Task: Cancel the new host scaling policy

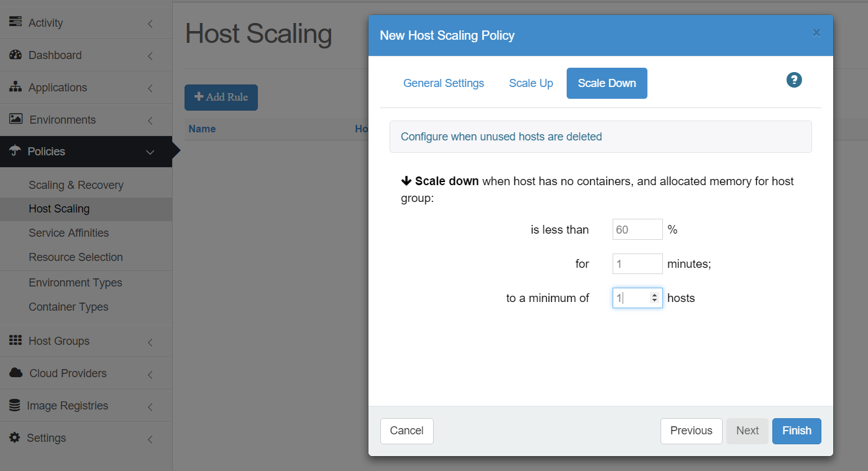Action: 406,431
